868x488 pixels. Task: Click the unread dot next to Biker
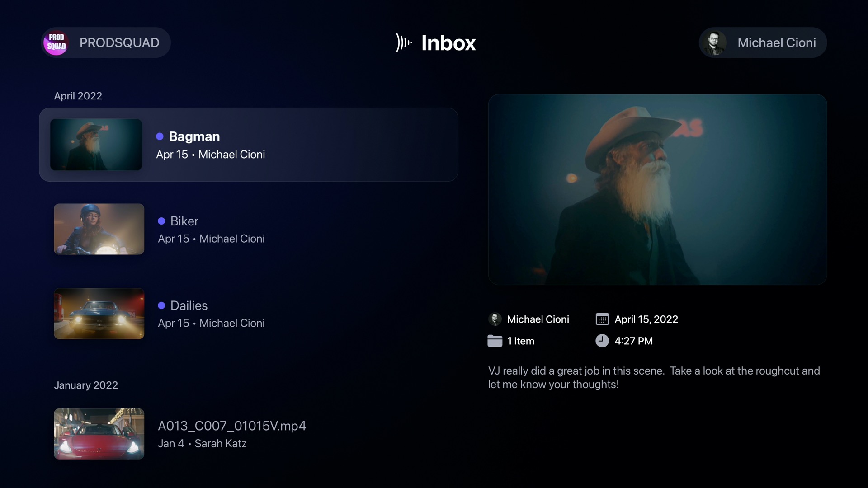coord(161,221)
